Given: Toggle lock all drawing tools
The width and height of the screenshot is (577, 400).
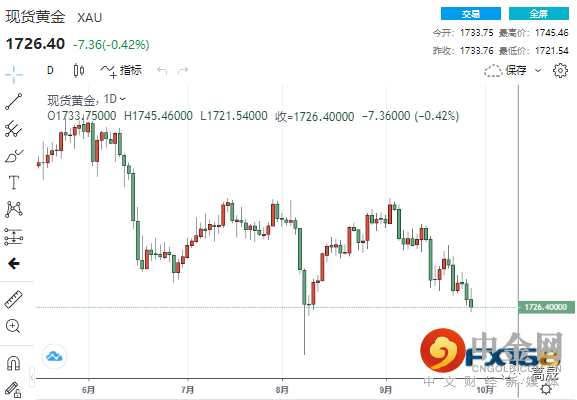Looking at the screenshot, I should point(13,390).
